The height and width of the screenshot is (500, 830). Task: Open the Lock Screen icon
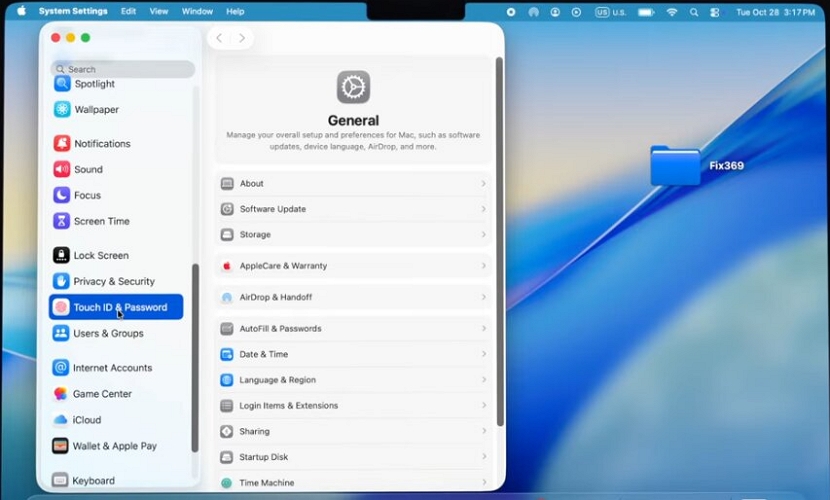[61, 256]
